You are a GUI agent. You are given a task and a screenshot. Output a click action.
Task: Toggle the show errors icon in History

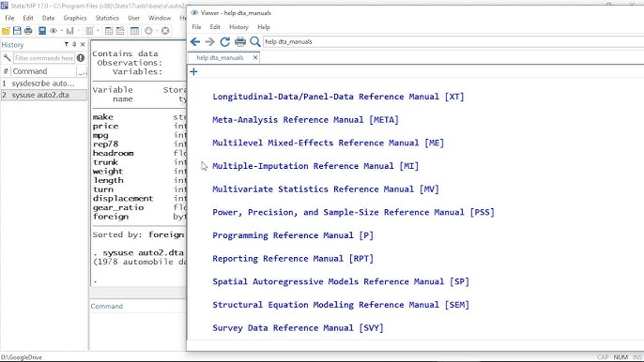81,58
